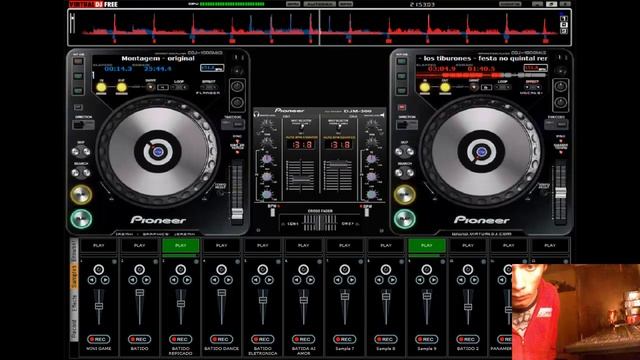Click the shift knob on left deck

coord(151,87)
